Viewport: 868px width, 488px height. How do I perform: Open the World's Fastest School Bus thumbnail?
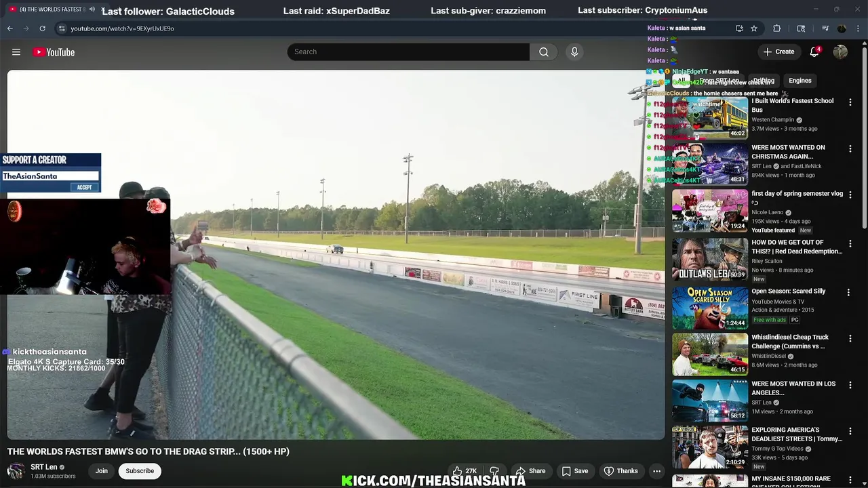point(710,118)
